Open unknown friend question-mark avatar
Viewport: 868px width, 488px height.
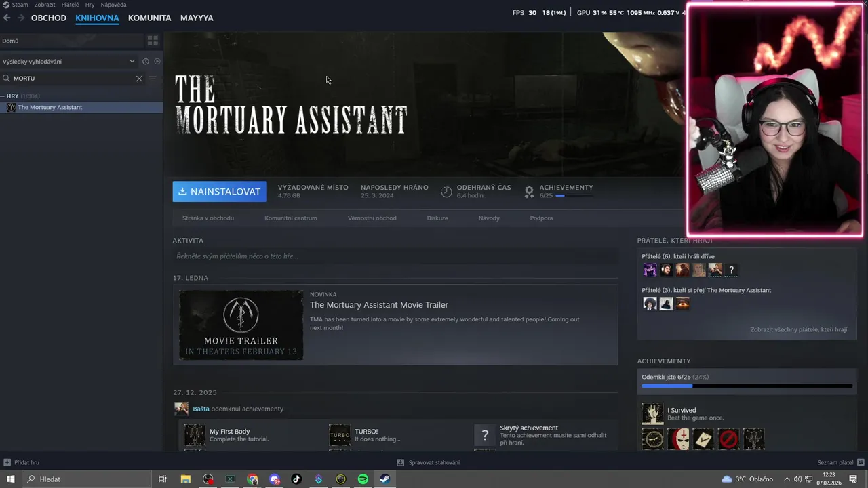coord(731,270)
